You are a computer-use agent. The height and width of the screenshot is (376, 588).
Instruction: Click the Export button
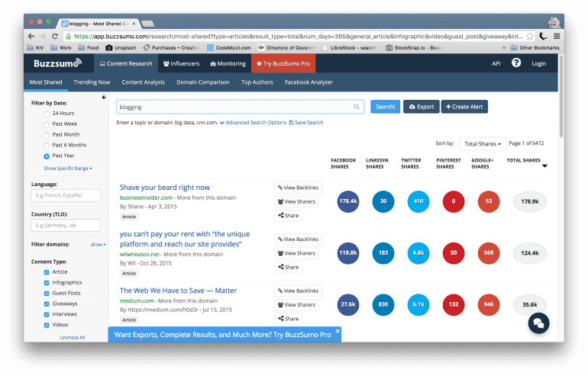click(x=421, y=107)
